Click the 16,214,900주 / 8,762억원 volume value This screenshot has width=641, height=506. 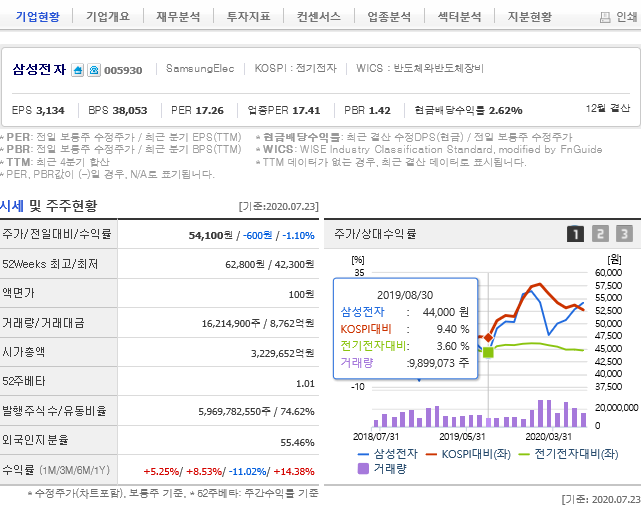point(258,323)
